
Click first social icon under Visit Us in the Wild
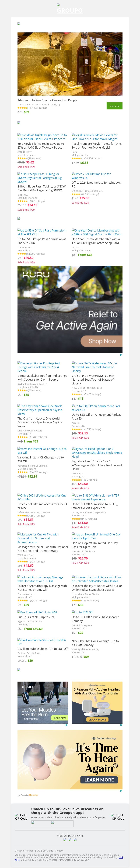coord(65,839)
